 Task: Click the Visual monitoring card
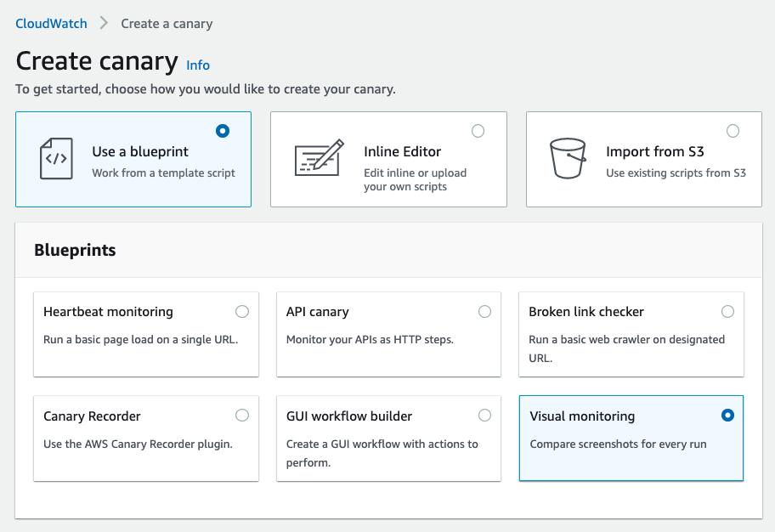(x=631, y=439)
